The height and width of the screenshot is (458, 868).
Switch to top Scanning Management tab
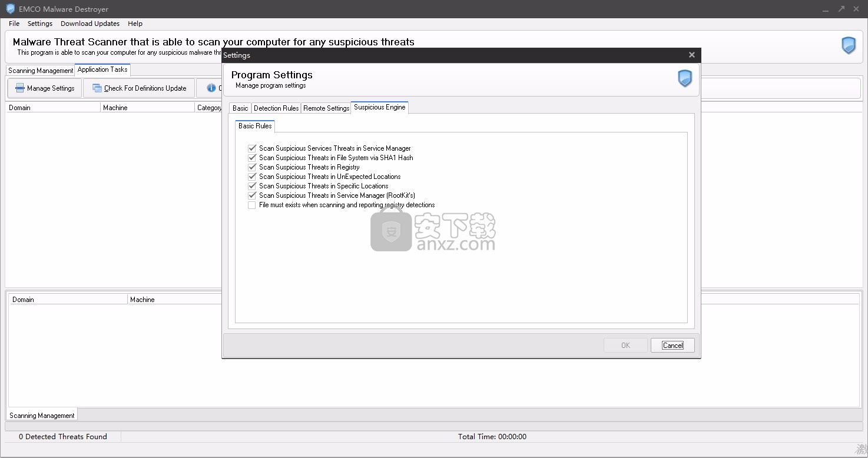[x=41, y=71]
